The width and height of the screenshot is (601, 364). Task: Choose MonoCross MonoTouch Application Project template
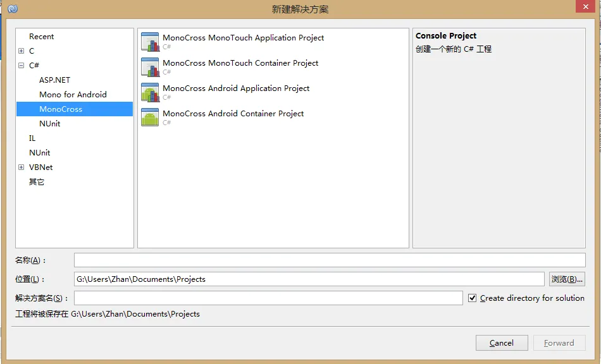pyautogui.click(x=243, y=38)
